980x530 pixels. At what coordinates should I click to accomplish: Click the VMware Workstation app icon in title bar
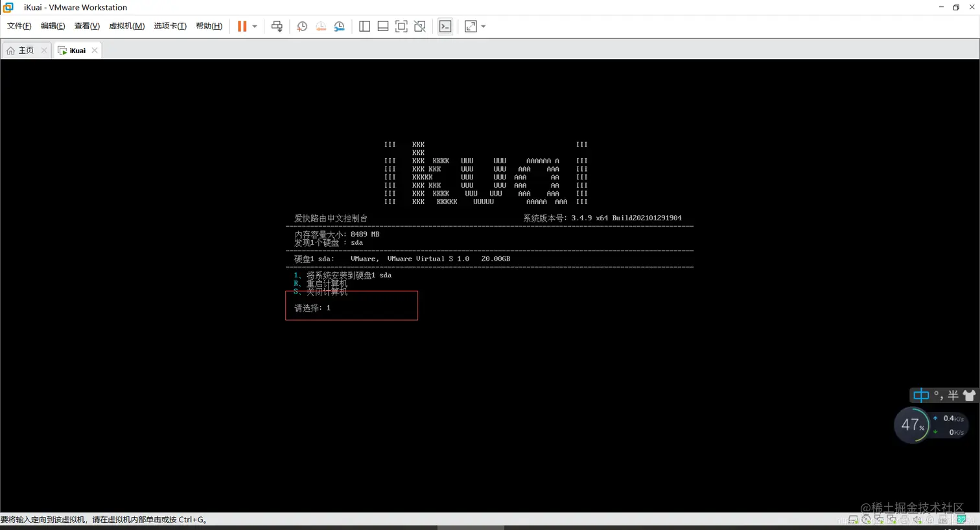pos(8,7)
